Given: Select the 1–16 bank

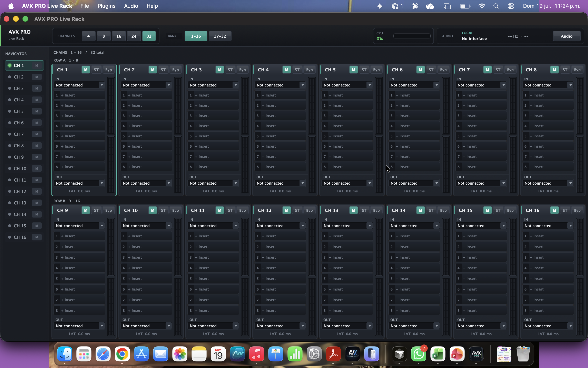Looking at the screenshot, I should [x=196, y=36].
